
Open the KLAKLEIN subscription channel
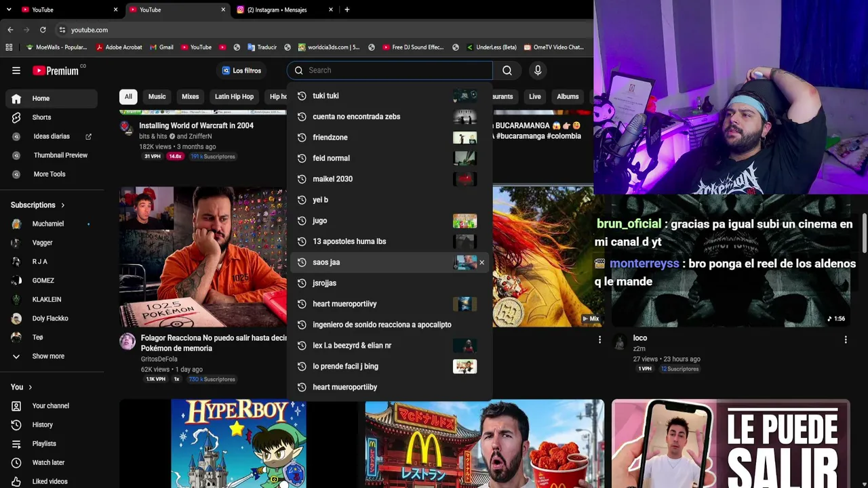point(52,300)
